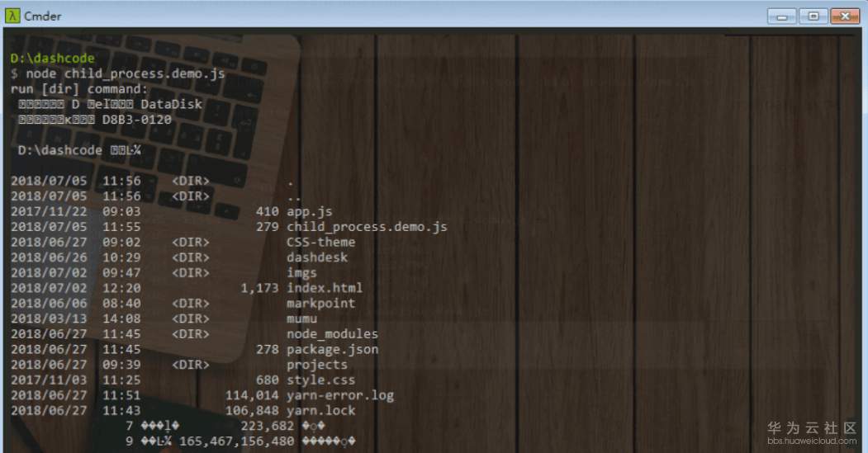Click the Cmder lambda icon in title bar
Viewport: 868px width, 453px height.
pyautogui.click(x=12, y=16)
